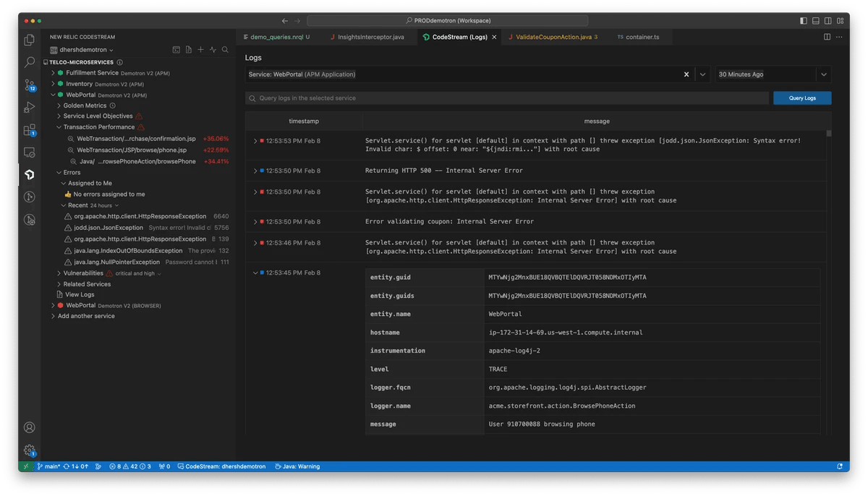Expand the Fulfillment Service tree node

click(x=53, y=73)
